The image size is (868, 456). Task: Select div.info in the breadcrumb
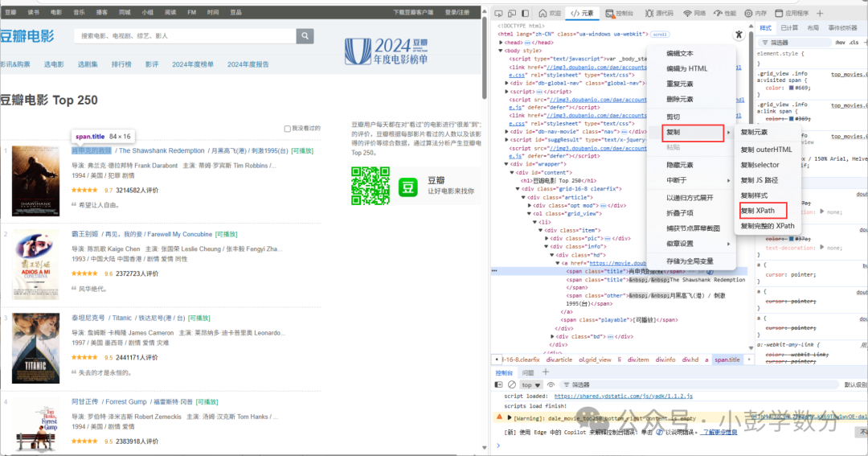665,359
